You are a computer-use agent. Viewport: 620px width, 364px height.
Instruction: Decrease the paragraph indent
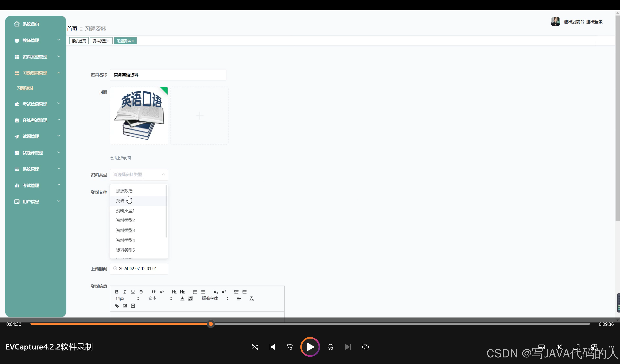pyautogui.click(x=236, y=292)
